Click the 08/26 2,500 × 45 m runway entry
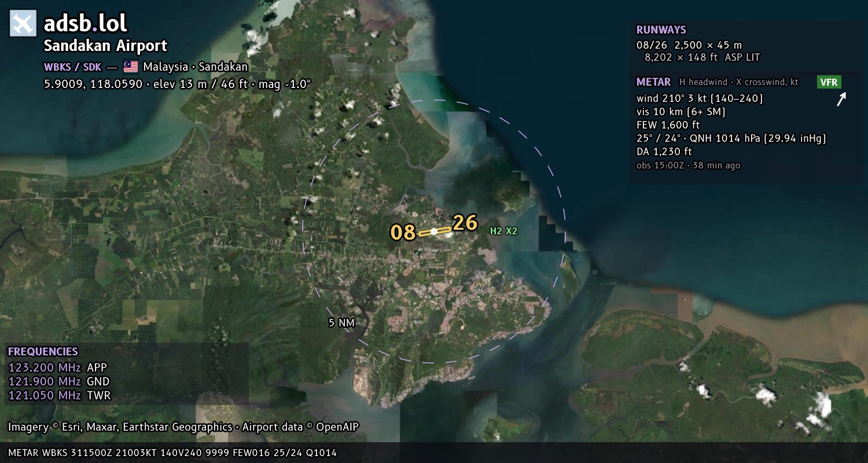 [x=689, y=45]
